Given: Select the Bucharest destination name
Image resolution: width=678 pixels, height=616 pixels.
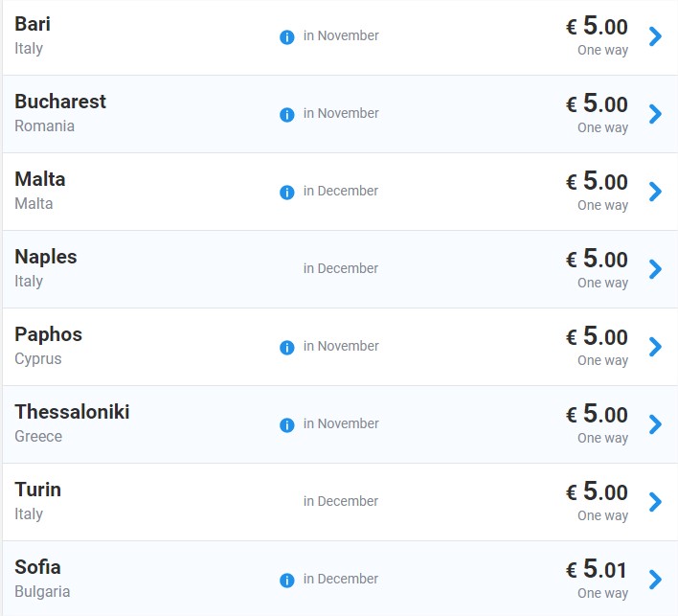Looking at the screenshot, I should click(60, 102).
